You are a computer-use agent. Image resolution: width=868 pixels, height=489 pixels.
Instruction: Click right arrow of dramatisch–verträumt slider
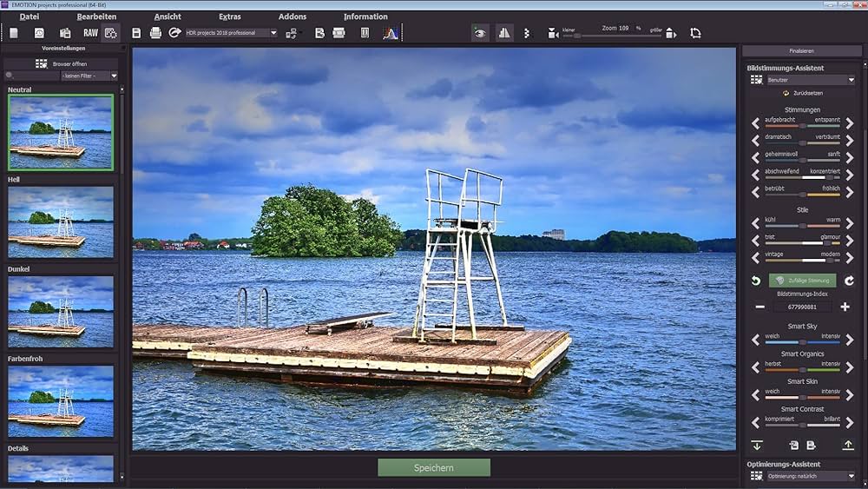point(849,140)
